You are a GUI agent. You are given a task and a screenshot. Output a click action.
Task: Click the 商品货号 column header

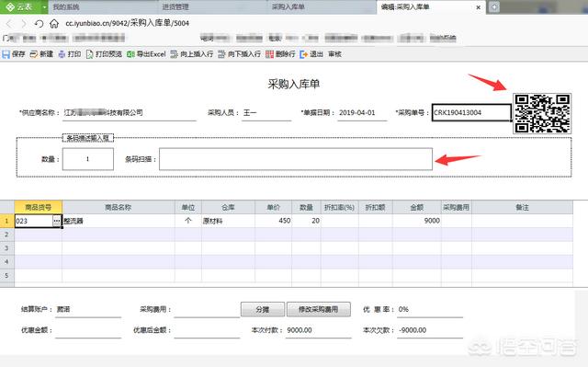click(x=39, y=207)
